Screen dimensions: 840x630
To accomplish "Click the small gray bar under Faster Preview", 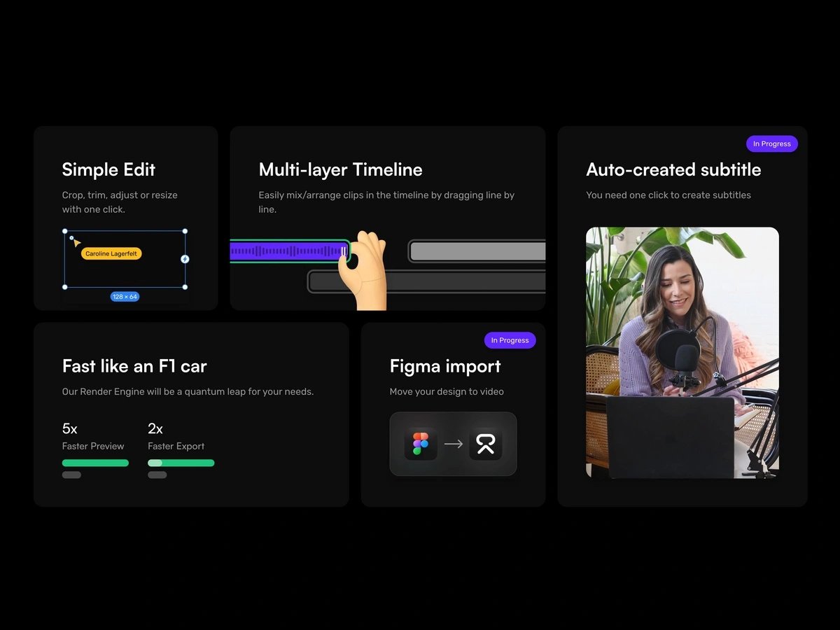I will point(71,475).
